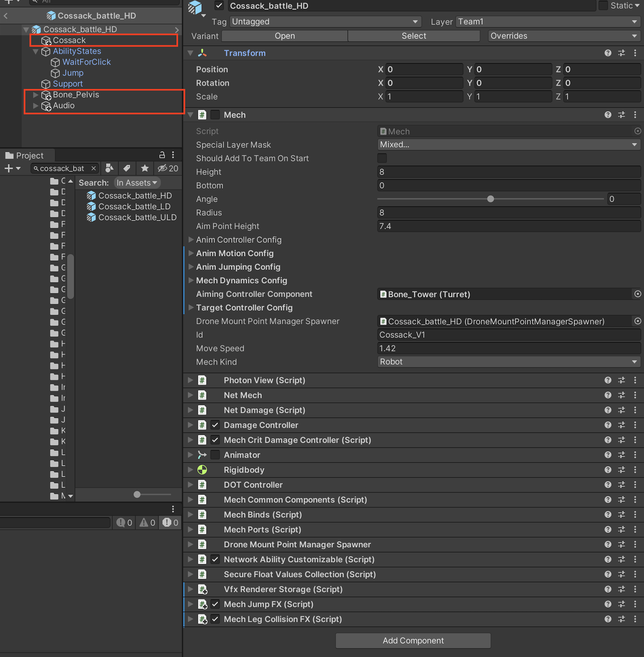
Task: Click search by label tag icon
Action: pos(127,168)
